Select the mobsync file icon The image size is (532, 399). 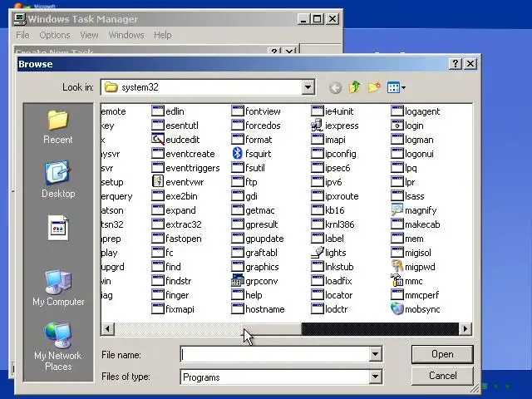pyautogui.click(x=397, y=309)
